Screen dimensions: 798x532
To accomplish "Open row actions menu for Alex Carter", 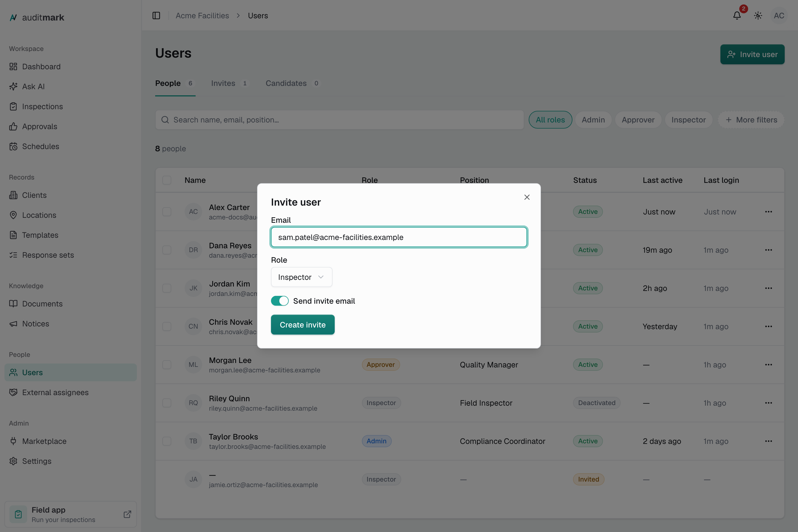I will pyautogui.click(x=768, y=212).
